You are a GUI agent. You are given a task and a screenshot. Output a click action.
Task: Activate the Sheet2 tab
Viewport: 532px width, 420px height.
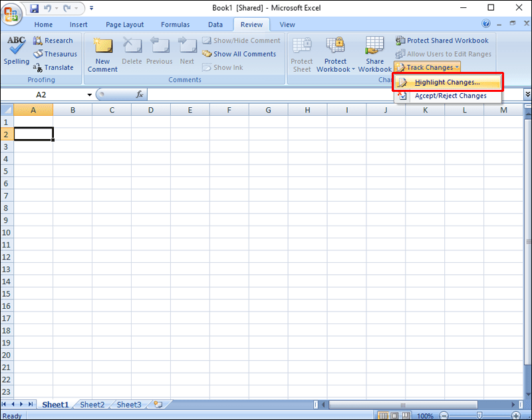[x=92, y=405]
